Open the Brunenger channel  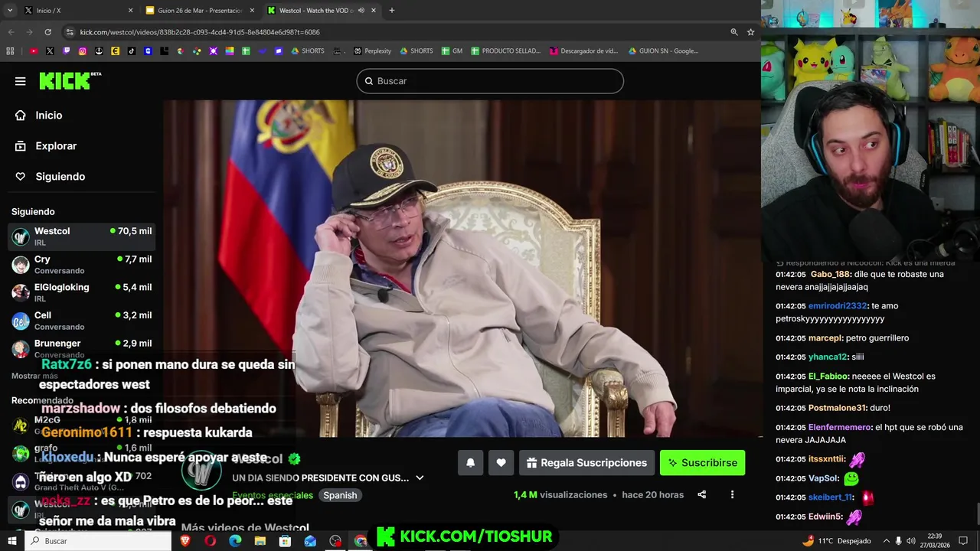(81, 348)
